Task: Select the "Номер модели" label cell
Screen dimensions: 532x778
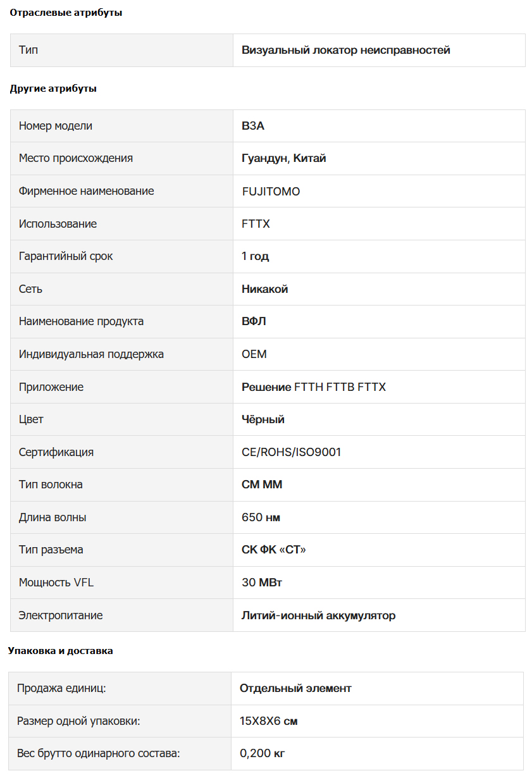Action: tap(56, 126)
